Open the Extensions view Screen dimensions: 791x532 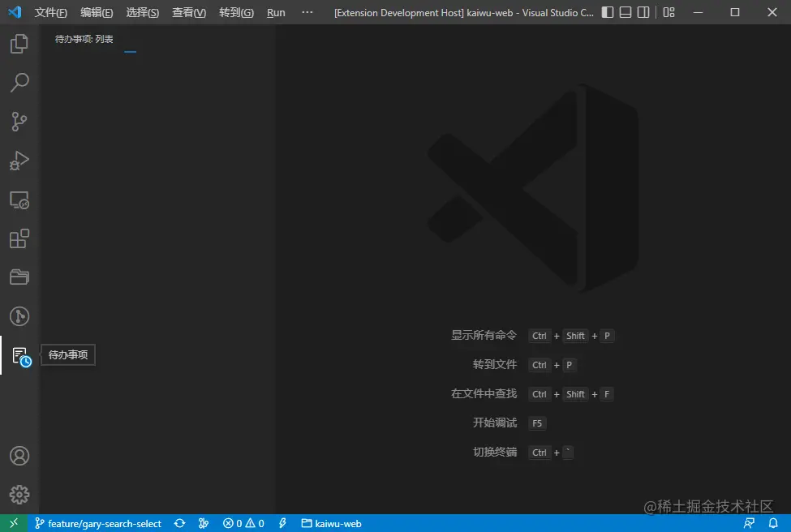[19, 238]
